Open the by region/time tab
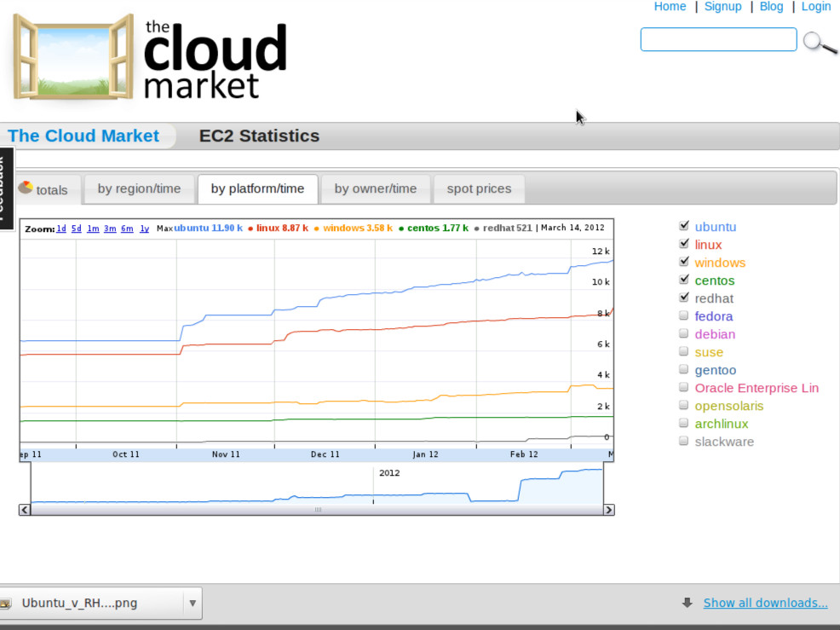840x630 pixels. (139, 188)
